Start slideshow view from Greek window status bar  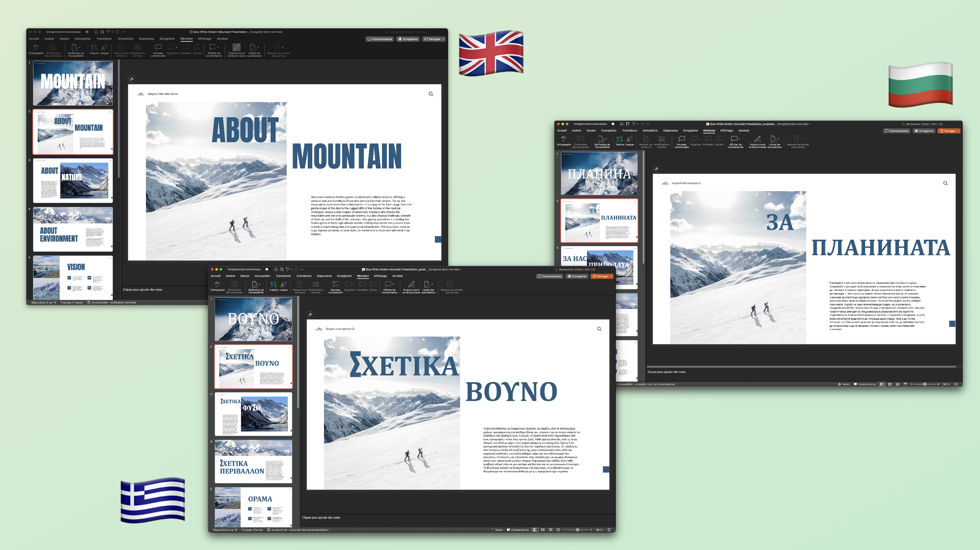[x=558, y=530]
